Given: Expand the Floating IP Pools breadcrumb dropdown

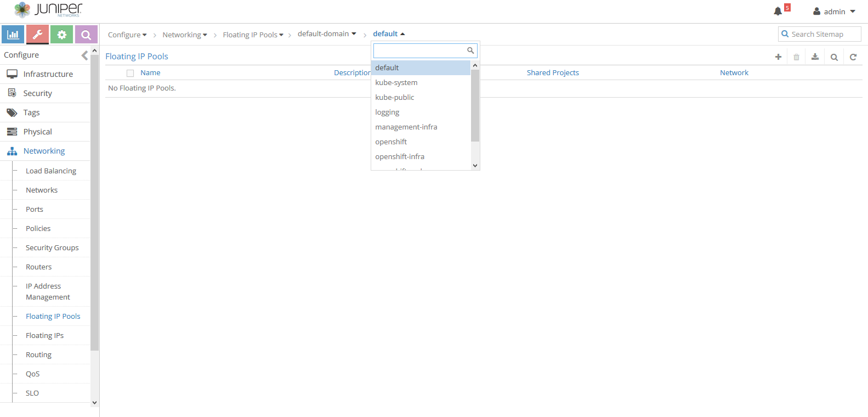Looking at the screenshot, I should coord(253,35).
